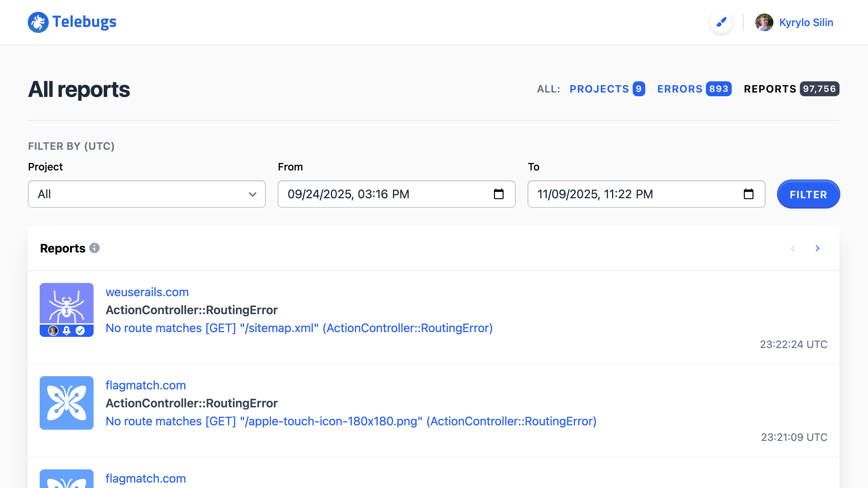Open the theme paintbrush toggle
The width and height of the screenshot is (868, 488).
[721, 22]
